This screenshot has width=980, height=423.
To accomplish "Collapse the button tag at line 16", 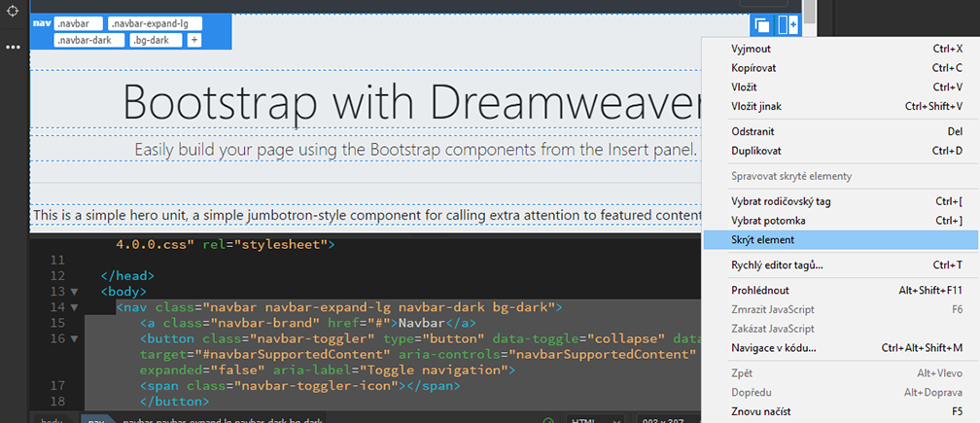I will pyautogui.click(x=75, y=339).
